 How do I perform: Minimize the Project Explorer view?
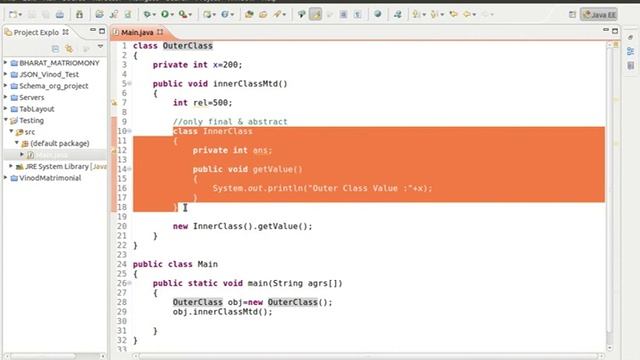pos(93,30)
